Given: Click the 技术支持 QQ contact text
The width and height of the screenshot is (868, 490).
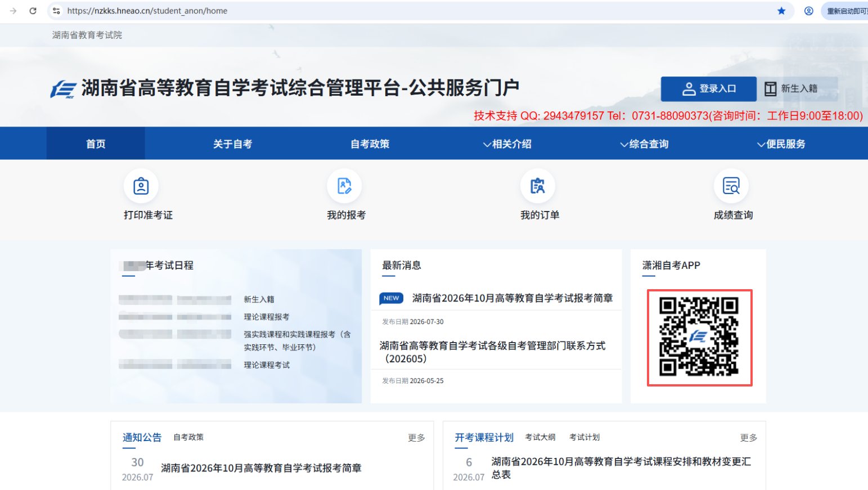Looking at the screenshot, I should click(668, 116).
